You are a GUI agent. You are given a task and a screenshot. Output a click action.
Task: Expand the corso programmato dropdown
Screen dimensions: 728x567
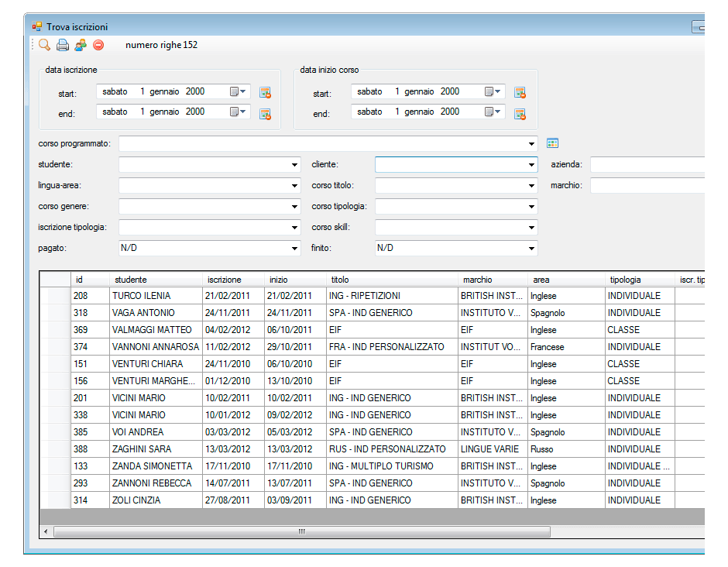click(x=531, y=144)
